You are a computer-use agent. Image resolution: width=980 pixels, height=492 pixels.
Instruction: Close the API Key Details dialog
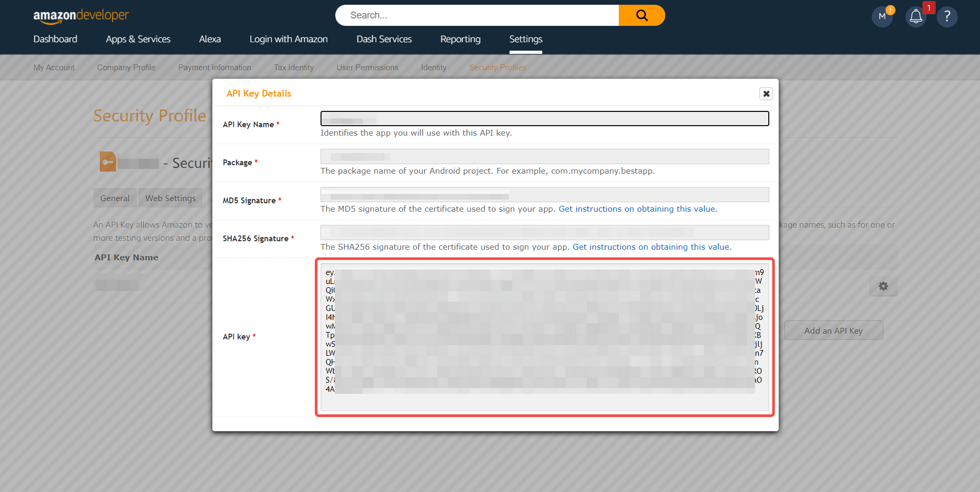[766, 93]
